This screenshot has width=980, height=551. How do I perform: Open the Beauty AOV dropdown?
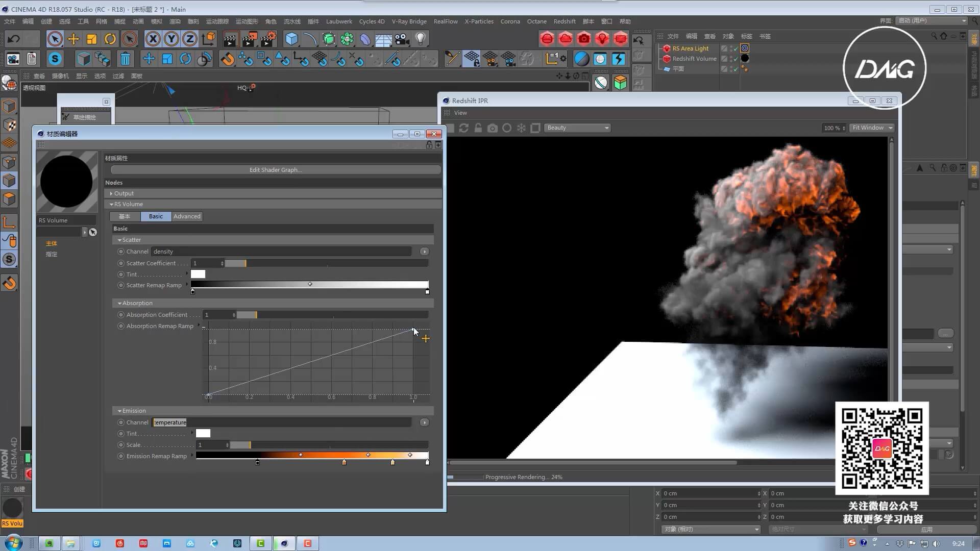577,128
